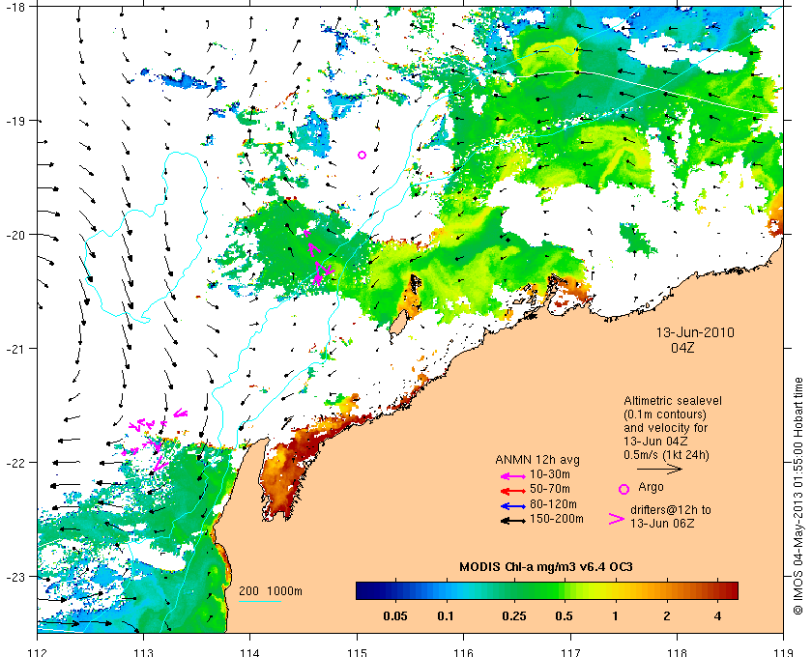The image size is (812, 657).
Task: Click the 04Z time label under the date
Action: pyautogui.click(x=682, y=348)
